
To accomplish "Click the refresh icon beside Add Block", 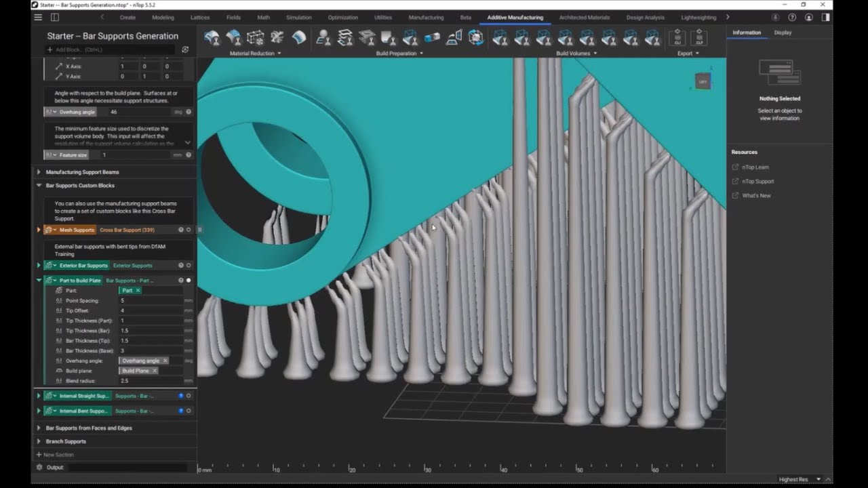I will pyautogui.click(x=185, y=49).
